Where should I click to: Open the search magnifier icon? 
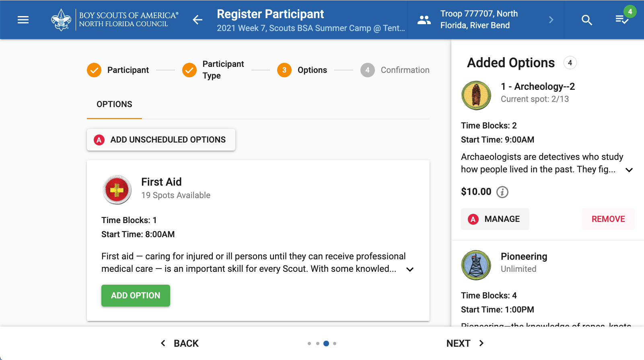(x=587, y=20)
